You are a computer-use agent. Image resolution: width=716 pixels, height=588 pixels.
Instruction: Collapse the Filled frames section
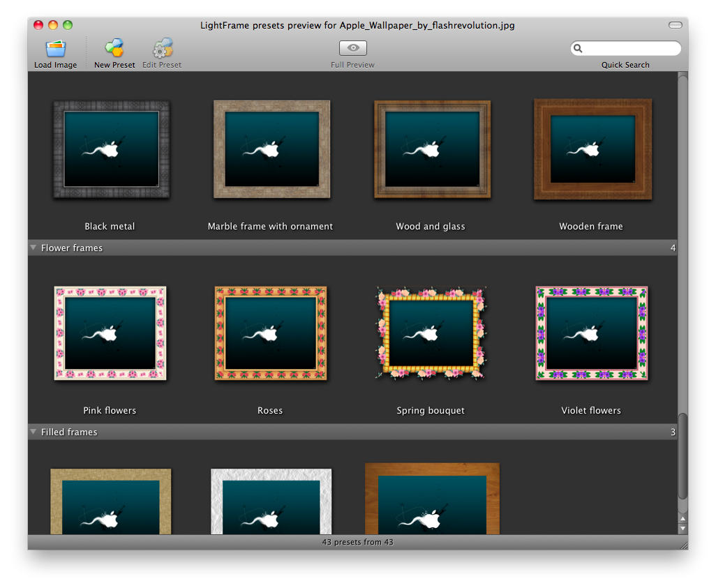coord(33,432)
